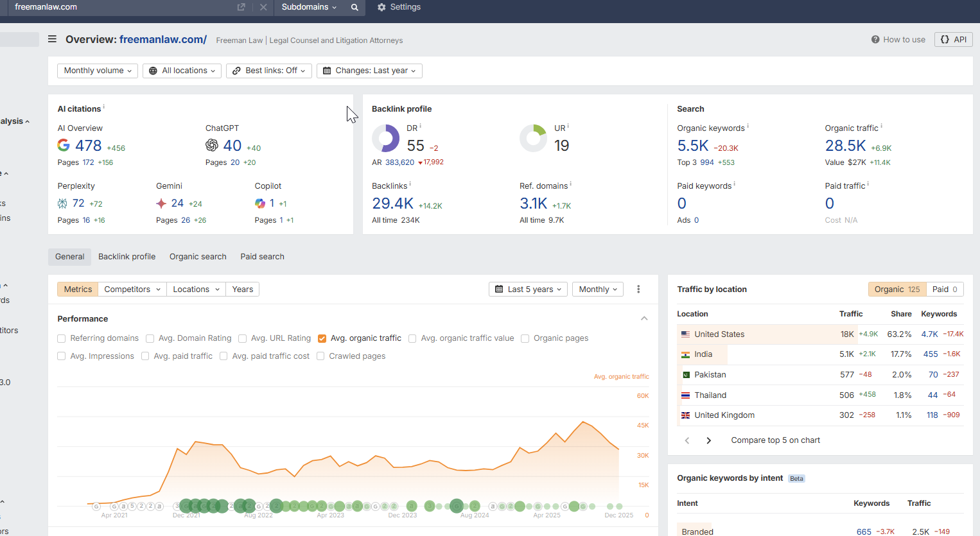Click info icon beside Ref. domains
This screenshot has height=536, width=980.
pos(571,184)
